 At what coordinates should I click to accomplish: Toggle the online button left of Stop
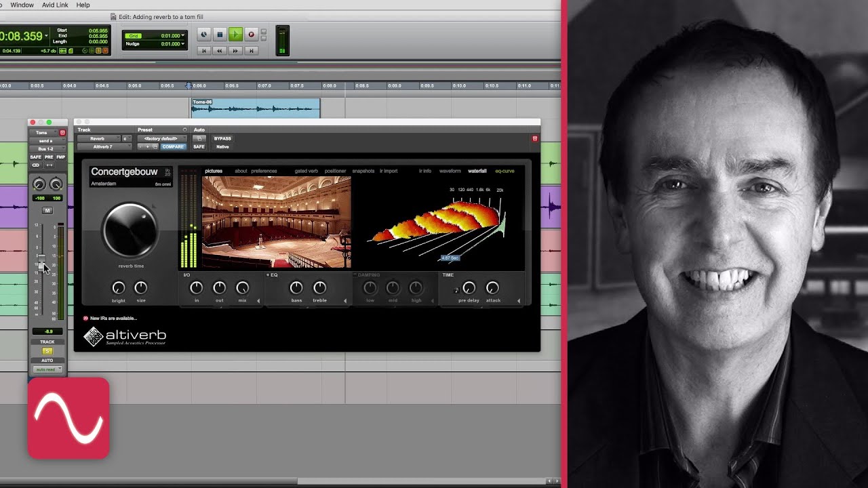tap(204, 34)
